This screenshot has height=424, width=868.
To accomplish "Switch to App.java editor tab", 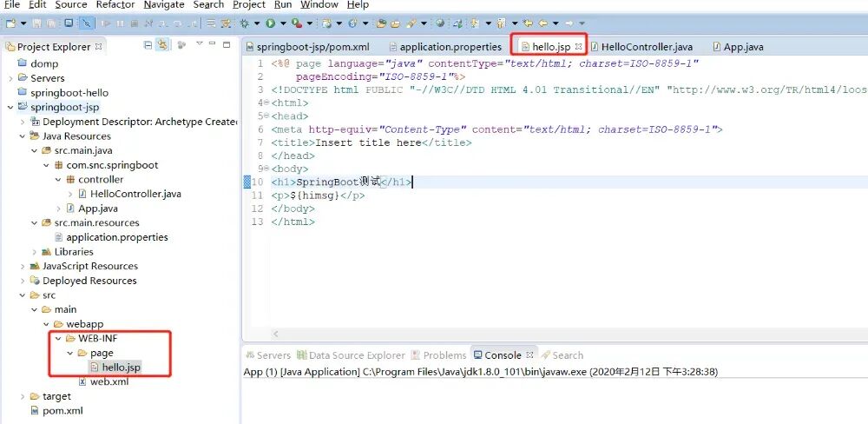I will (739, 47).
